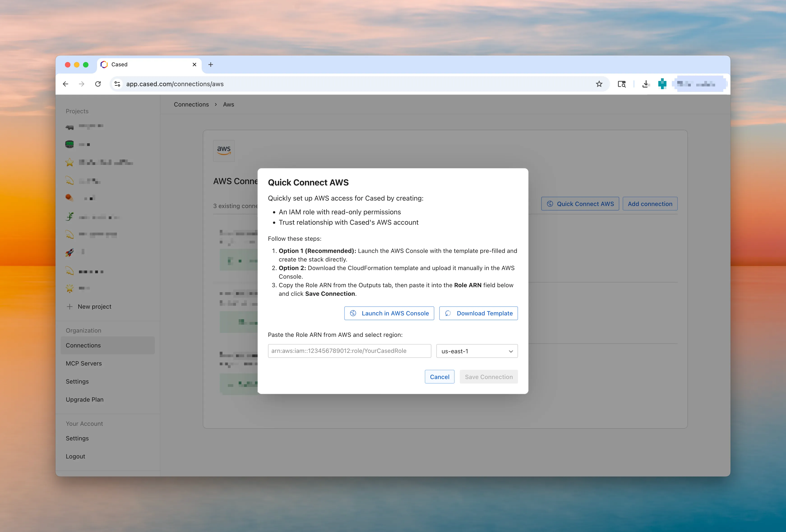This screenshot has width=786, height=532.
Task: Open Upgrade Plan from the sidebar
Action: (85, 399)
